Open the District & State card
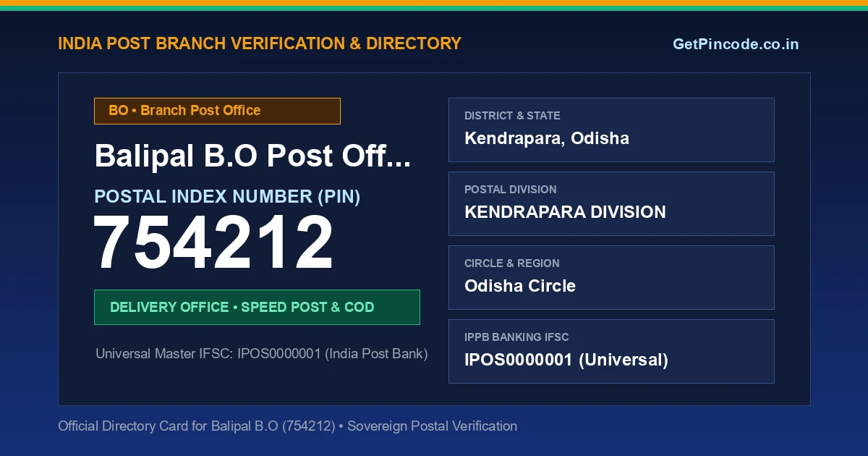Viewport: 868px width, 456px height. (x=611, y=130)
